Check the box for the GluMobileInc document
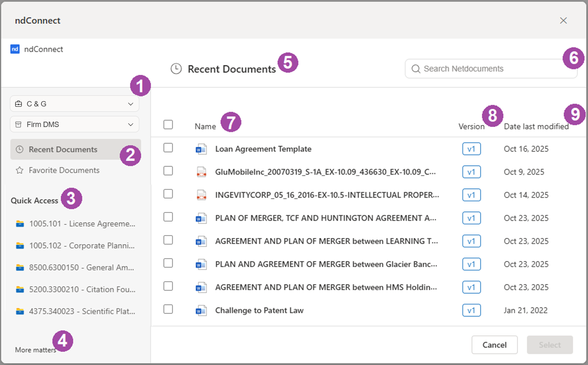The image size is (588, 365). coord(168,171)
